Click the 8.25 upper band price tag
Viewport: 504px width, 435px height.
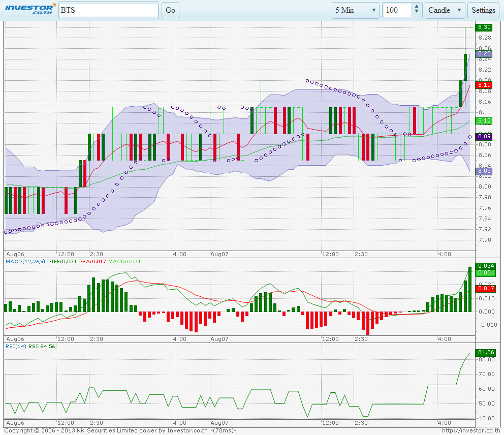[x=484, y=53]
